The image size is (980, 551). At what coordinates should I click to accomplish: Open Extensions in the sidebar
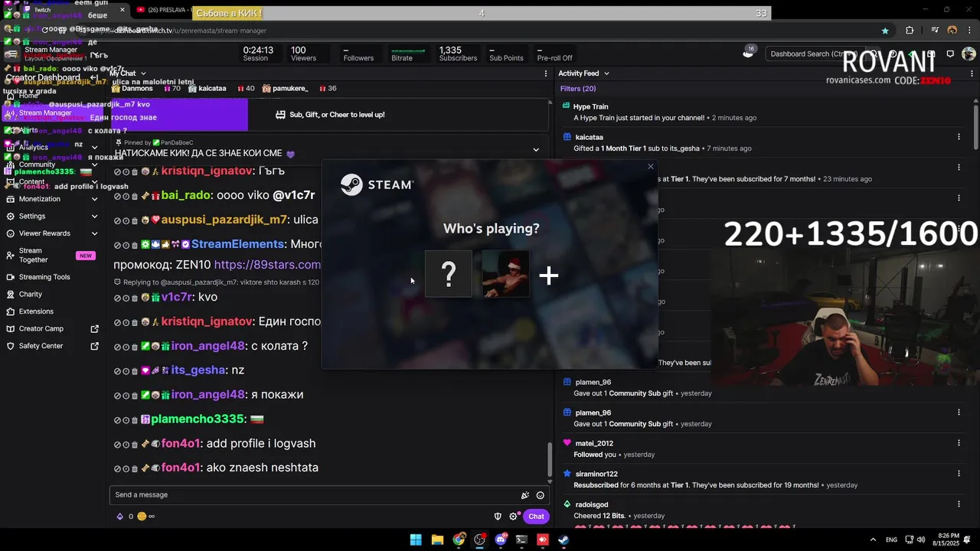36,311
